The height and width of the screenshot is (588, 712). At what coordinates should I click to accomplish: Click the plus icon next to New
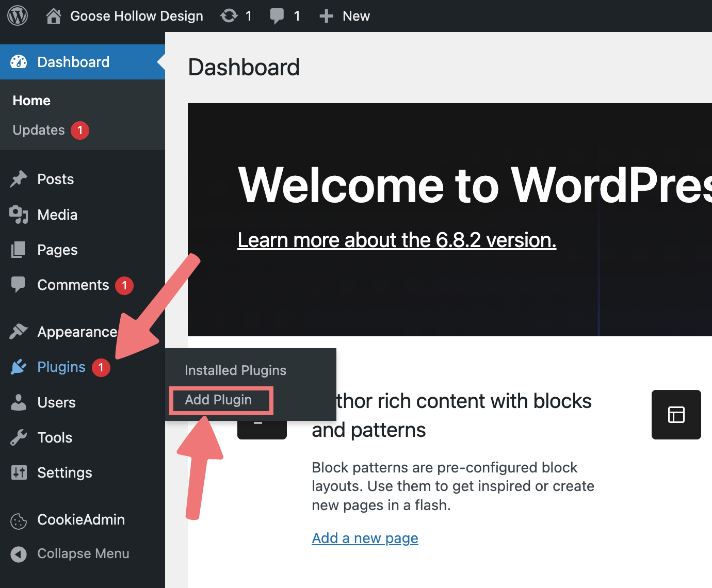(326, 16)
